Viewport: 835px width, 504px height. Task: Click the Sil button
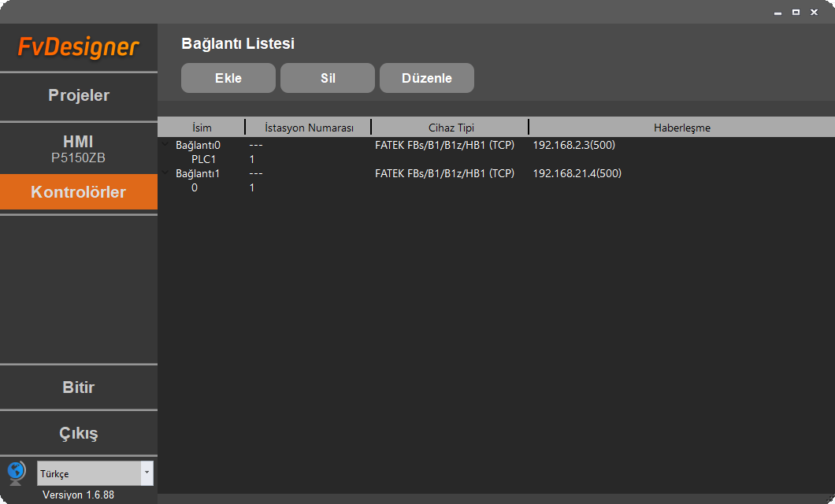328,78
